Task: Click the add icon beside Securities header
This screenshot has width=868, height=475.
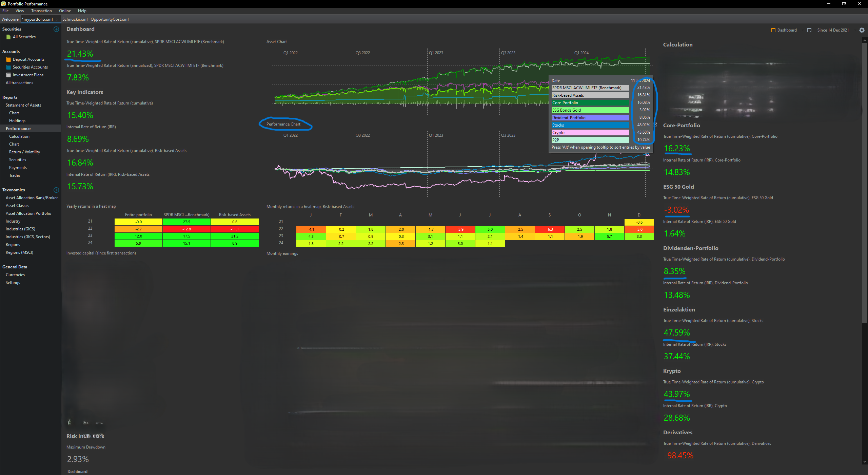Action: [x=56, y=29]
